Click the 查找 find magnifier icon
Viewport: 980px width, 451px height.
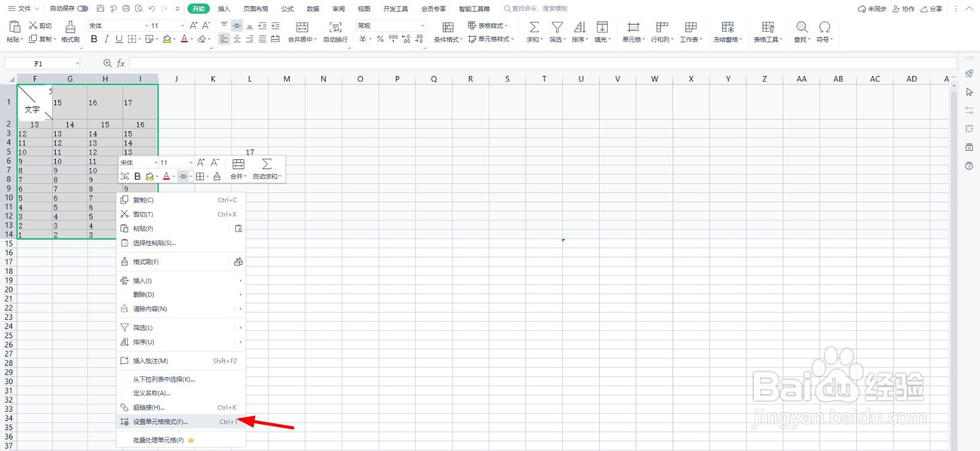[x=802, y=27]
